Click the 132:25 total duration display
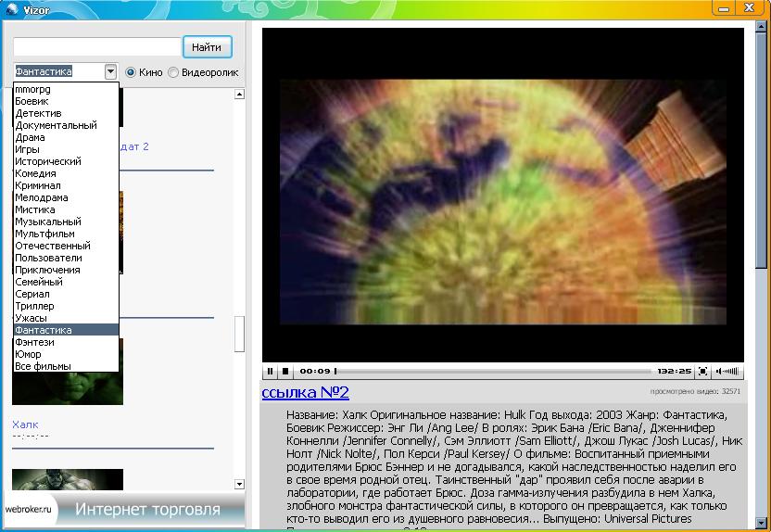Viewport: 771px width, 532px height. [x=674, y=372]
